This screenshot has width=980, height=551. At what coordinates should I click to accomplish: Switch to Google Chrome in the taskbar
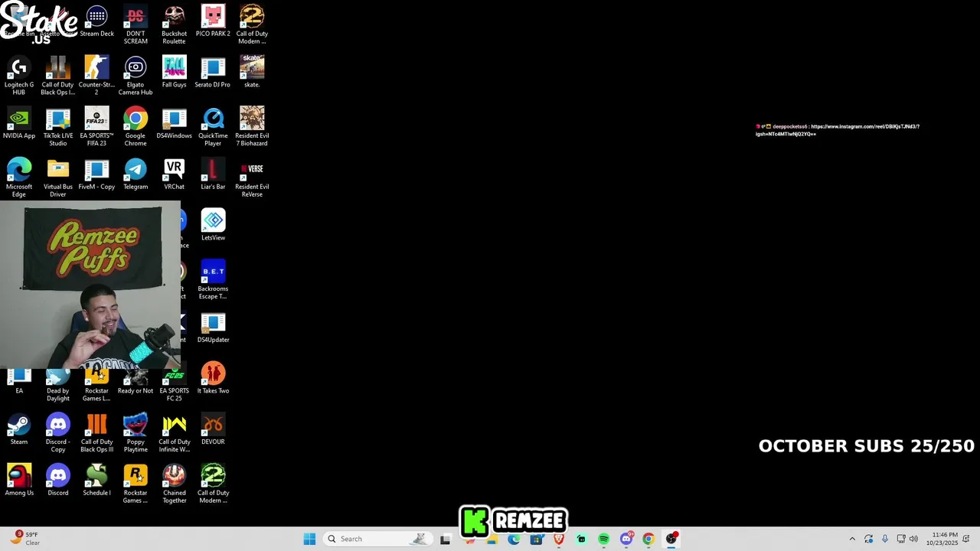coord(648,539)
